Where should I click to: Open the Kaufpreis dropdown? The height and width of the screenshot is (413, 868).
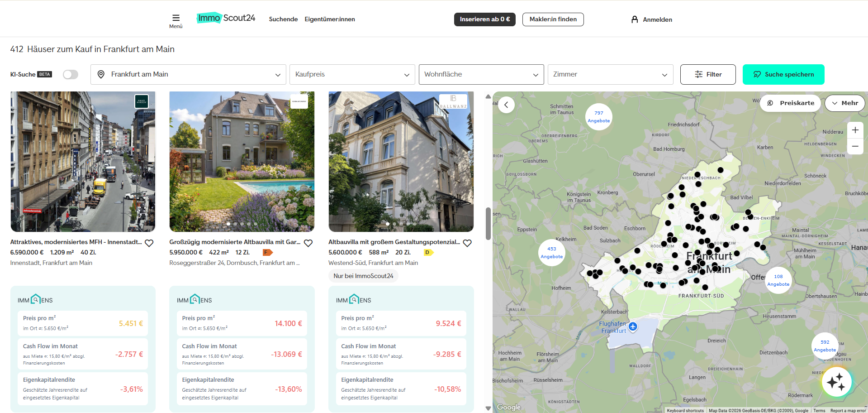(352, 74)
